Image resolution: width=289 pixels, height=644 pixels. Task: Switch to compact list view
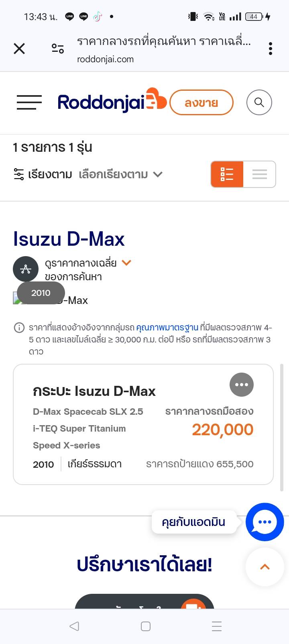click(259, 174)
